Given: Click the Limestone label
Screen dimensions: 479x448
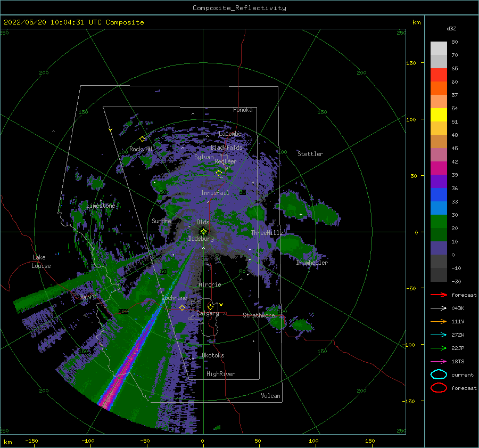Looking at the screenshot, I should point(101,206).
